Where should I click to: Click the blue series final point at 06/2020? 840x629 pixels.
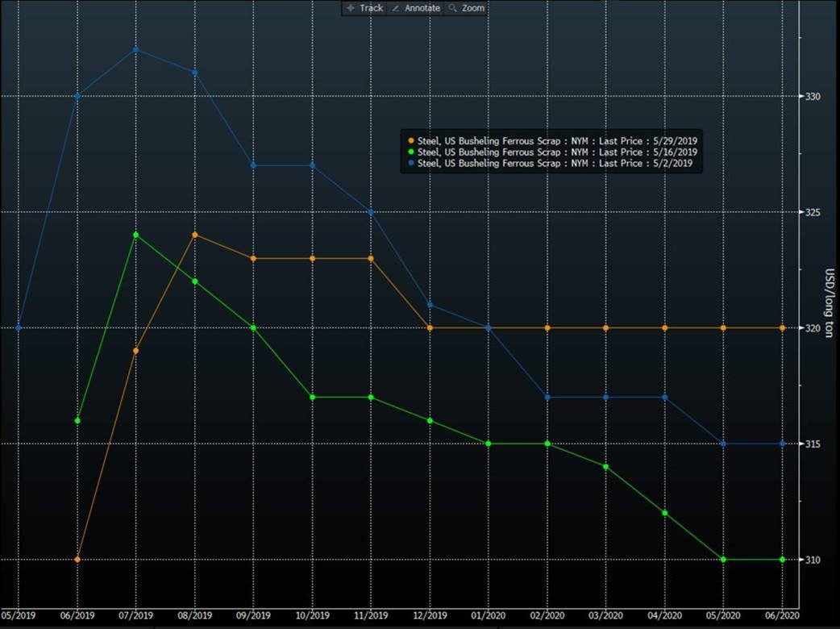(782, 444)
